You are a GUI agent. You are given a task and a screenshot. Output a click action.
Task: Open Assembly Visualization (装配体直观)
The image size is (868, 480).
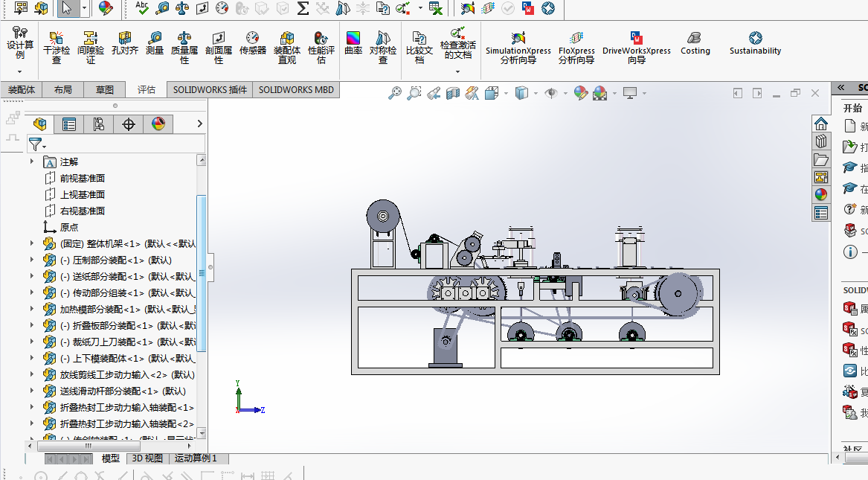coord(287,48)
